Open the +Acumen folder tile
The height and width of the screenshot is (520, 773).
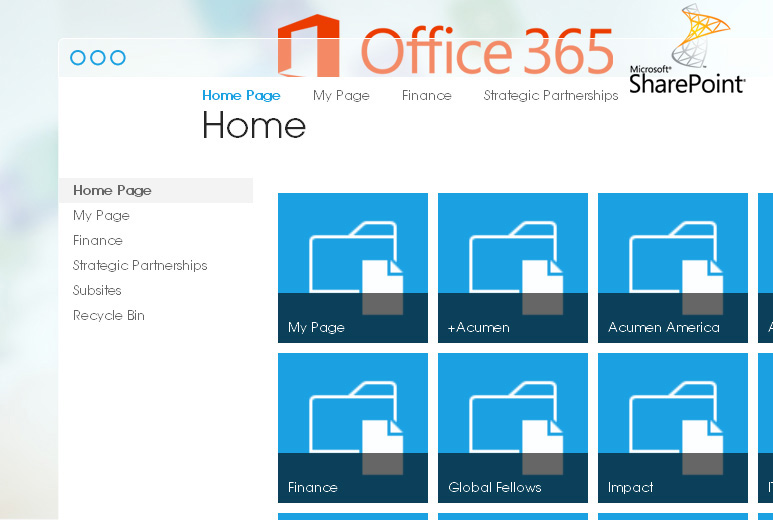(x=513, y=268)
